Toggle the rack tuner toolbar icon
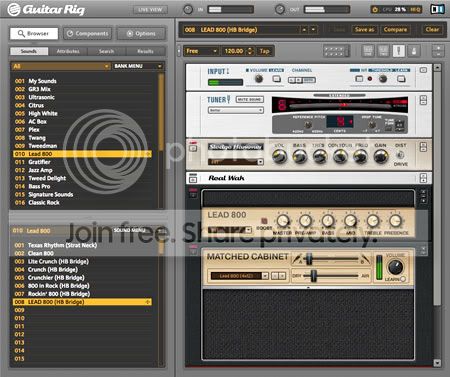The image size is (450, 377). (399, 51)
